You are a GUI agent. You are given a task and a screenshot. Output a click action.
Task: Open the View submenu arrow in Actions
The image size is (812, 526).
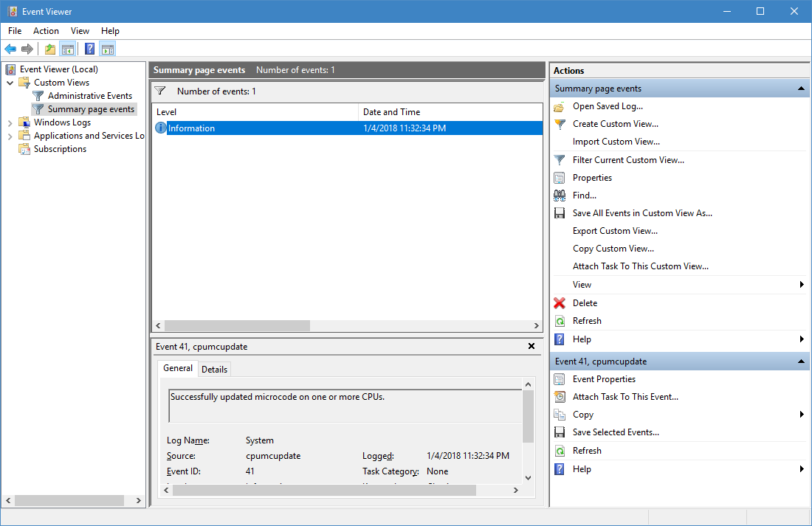pos(802,285)
